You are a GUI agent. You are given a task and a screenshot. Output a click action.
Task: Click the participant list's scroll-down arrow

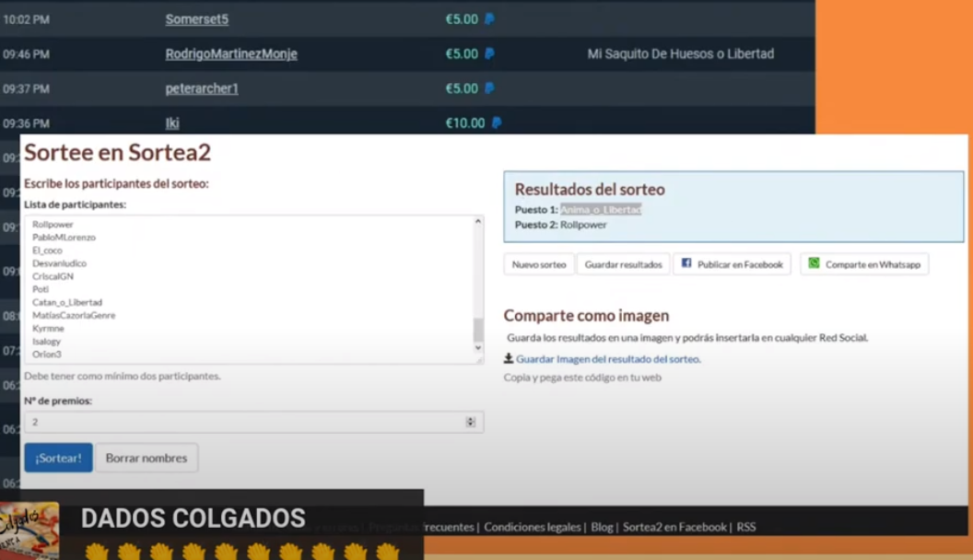(x=478, y=348)
